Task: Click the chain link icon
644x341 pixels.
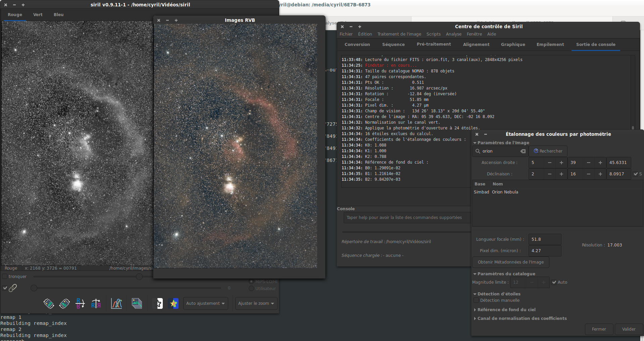Action: pyautogui.click(x=13, y=288)
